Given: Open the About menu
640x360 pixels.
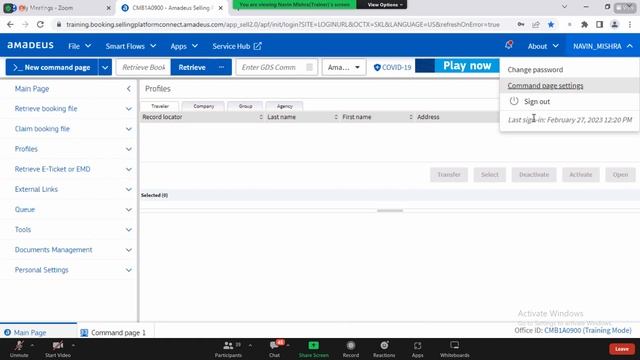Looking at the screenshot, I should click(x=543, y=46).
